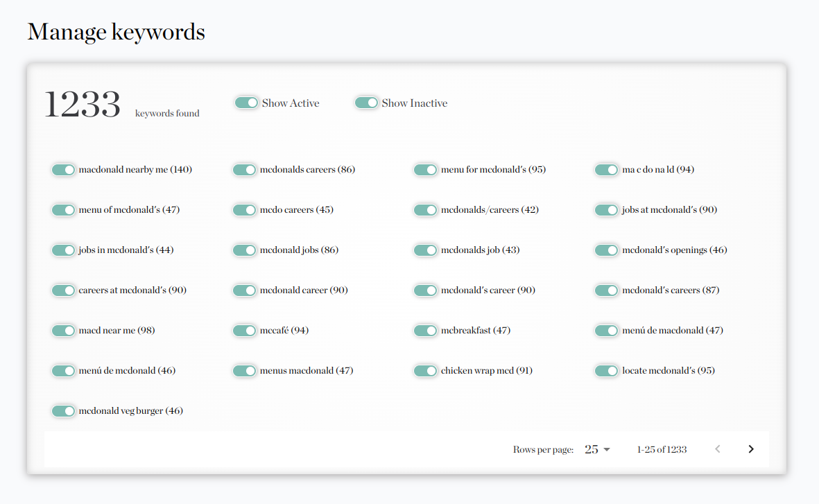Viewport: 819px width, 504px height.
Task: Toggle jobs in mcdonald's (44) switch
Action: [63, 250]
